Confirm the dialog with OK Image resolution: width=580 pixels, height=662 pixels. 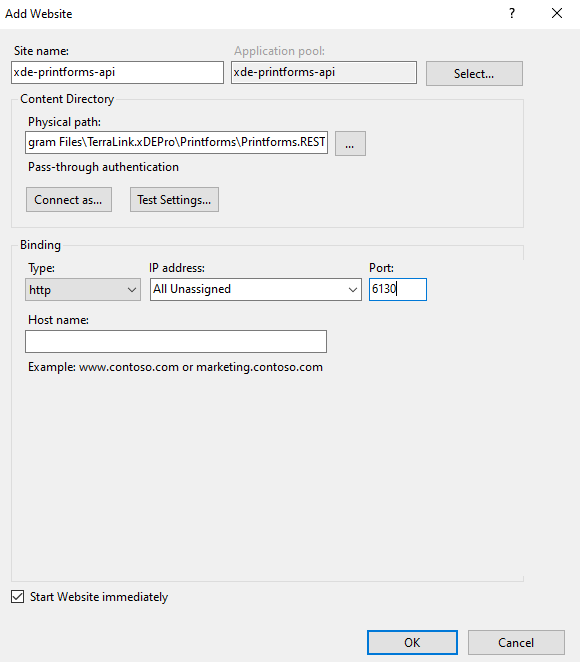(x=412, y=643)
